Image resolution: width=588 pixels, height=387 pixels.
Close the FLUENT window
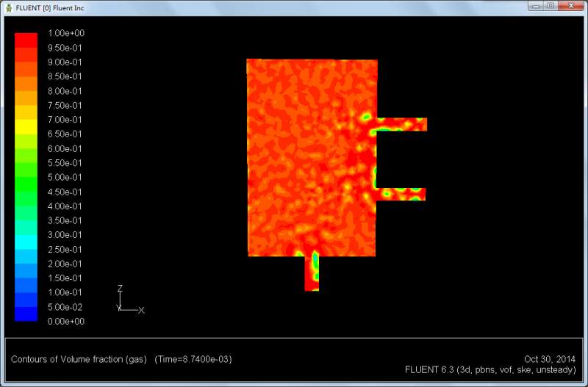pyautogui.click(x=571, y=6)
